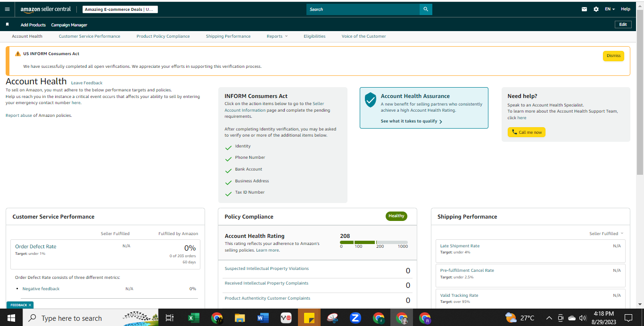644x326 pixels.
Task: Open the Customer Service Performance tab
Action: (x=90, y=36)
